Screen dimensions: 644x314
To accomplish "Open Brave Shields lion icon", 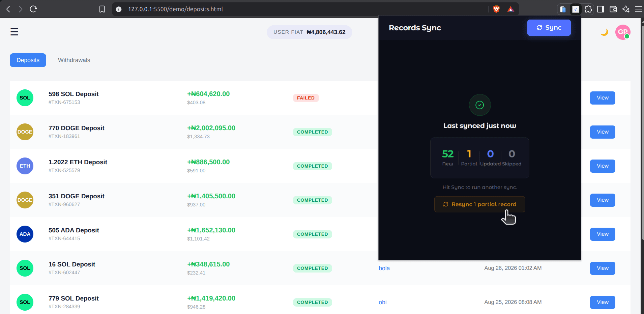I will pyautogui.click(x=496, y=9).
